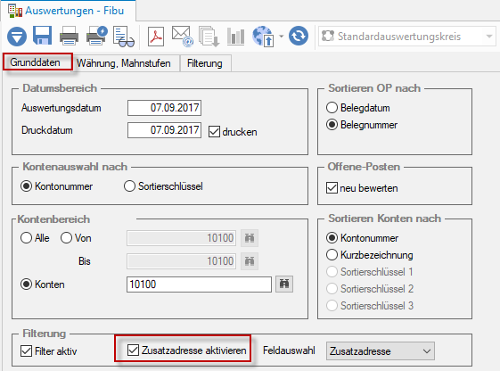The width and height of the screenshot is (500, 371).
Task: Click the Auswertungen - Fibu window icon
Action: point(15,11)
